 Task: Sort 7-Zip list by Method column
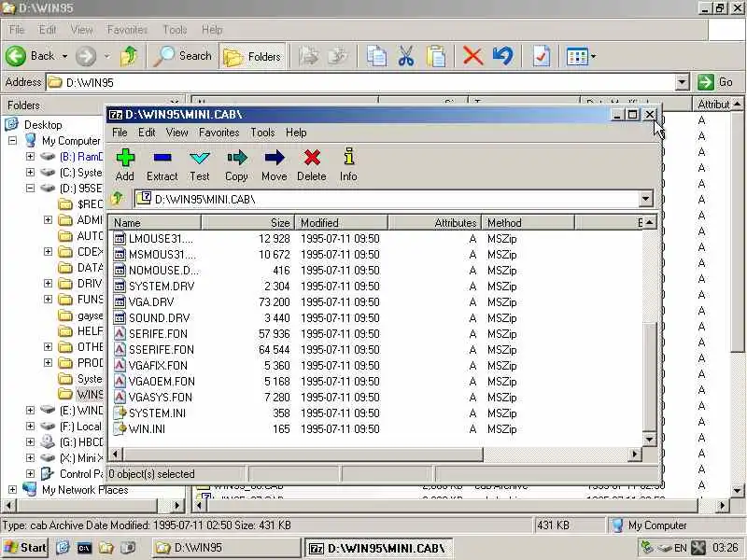coord(528,222)
